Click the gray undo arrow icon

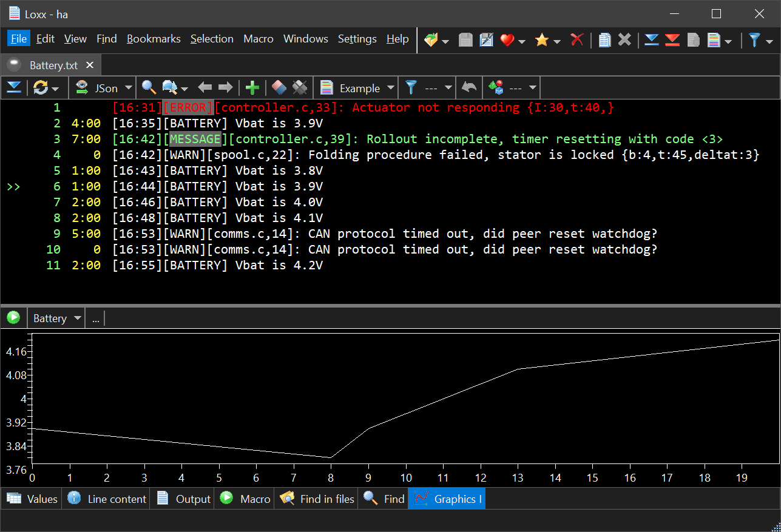pyautogui.click(x=468, y=88)
